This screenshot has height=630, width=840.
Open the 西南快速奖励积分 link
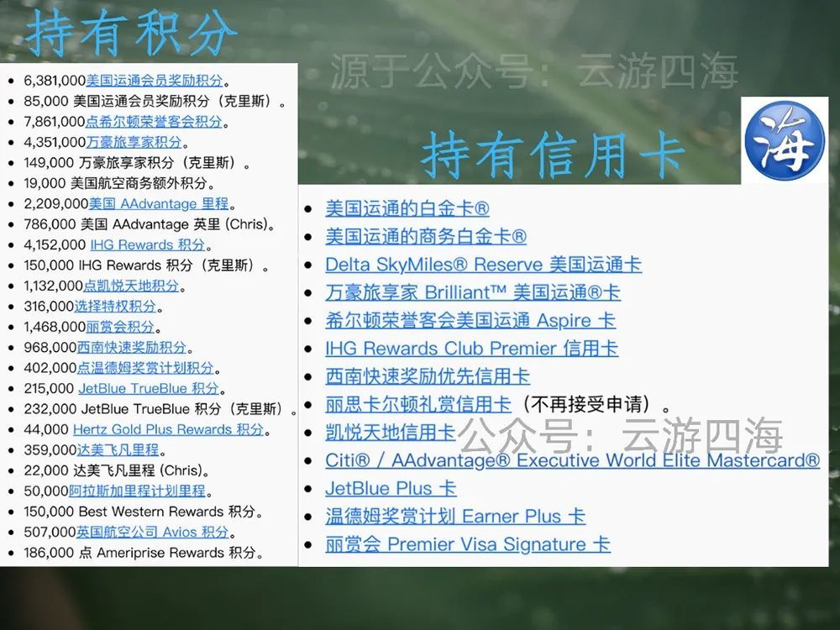tap(132, 347)
